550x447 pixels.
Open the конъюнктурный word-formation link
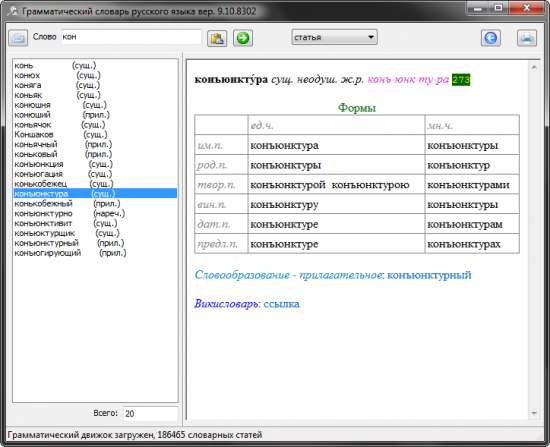pos(429,275)
